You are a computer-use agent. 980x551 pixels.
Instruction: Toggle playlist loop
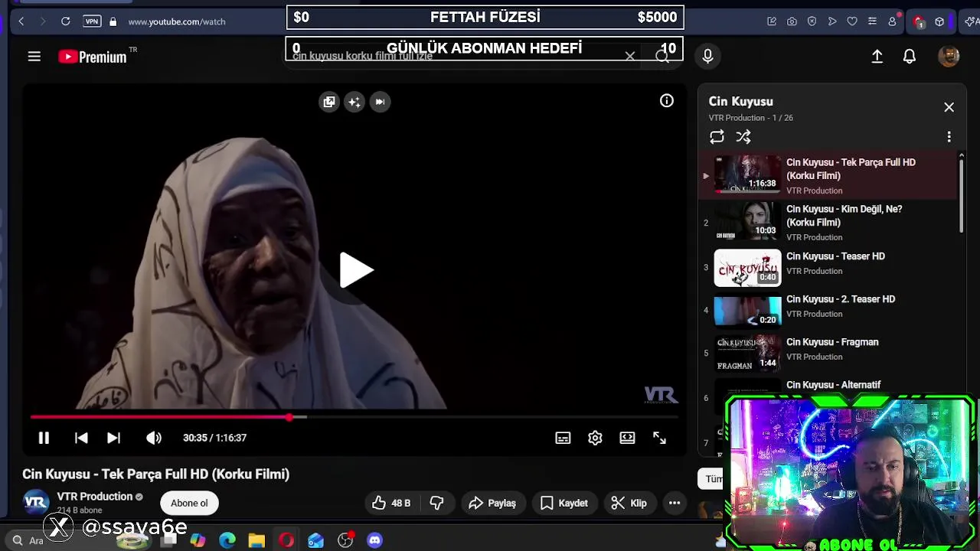tap(717, 137)
